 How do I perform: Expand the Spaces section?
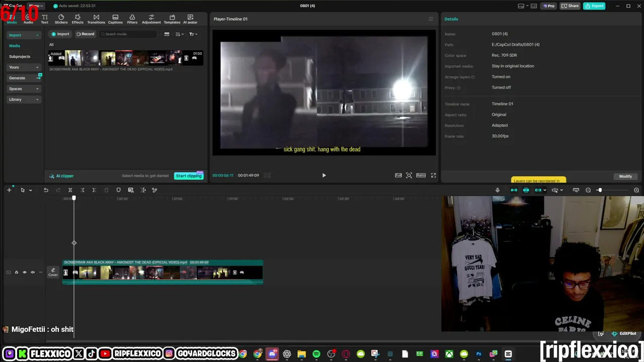[x=24, y=89]
